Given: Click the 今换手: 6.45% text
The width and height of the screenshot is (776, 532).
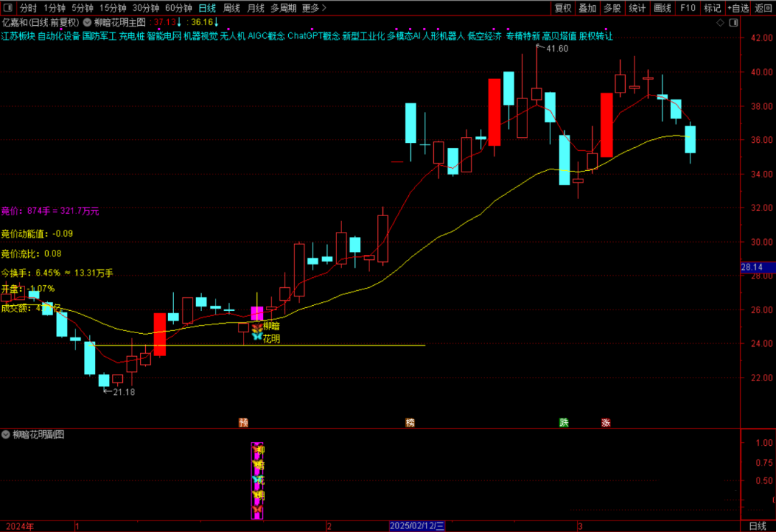Looking at the screenshot, I should (31, 273).
